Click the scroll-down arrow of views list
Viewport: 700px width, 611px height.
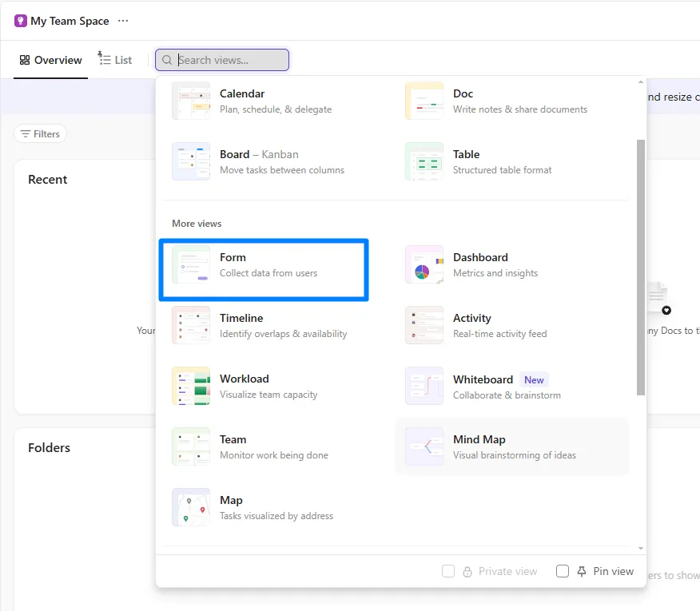pos(641,548)
